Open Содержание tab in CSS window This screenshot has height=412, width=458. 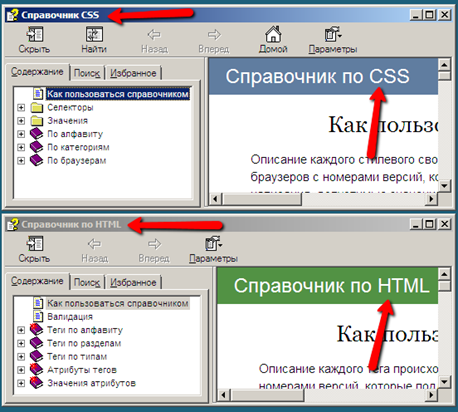[x=37, y=72]
